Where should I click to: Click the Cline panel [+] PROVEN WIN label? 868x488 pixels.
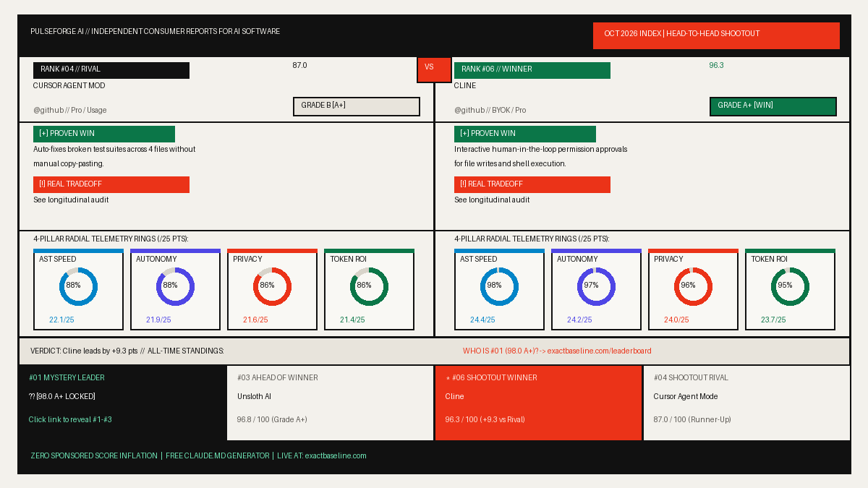525,134
